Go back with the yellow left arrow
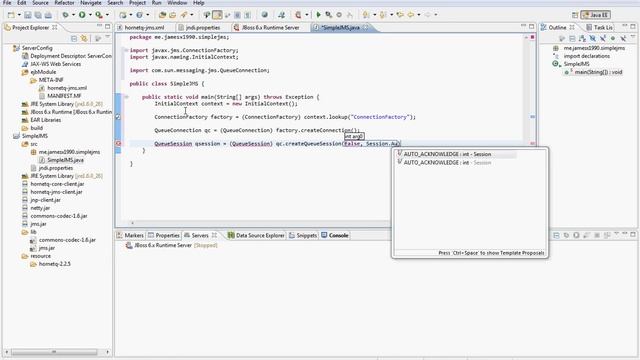This screenshot has width=640, height=360. [410, 15]
